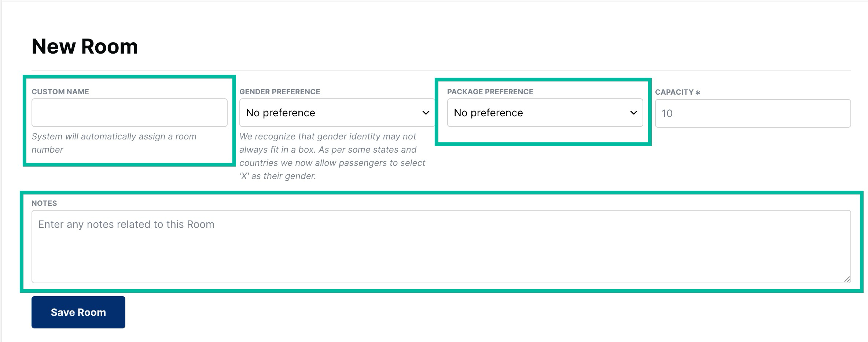Click the required asterisk beside Capacity
Screen dimensions: 868x342
pos(698,92)
